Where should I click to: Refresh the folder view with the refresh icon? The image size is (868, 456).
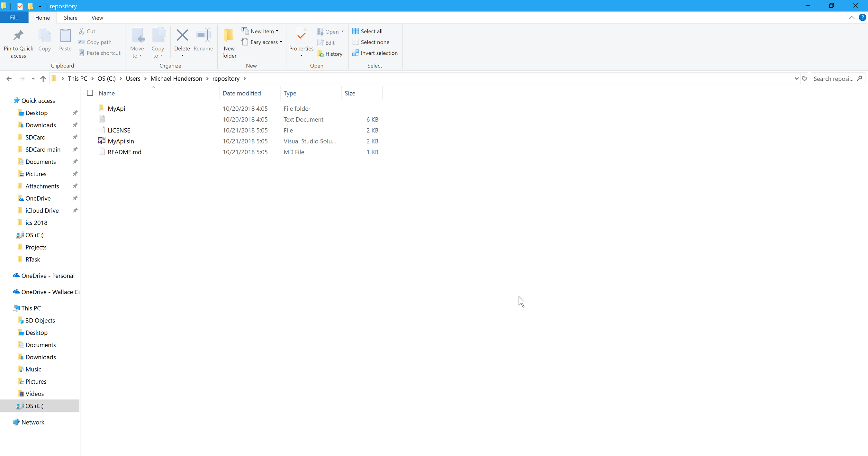tap(805, 78)
